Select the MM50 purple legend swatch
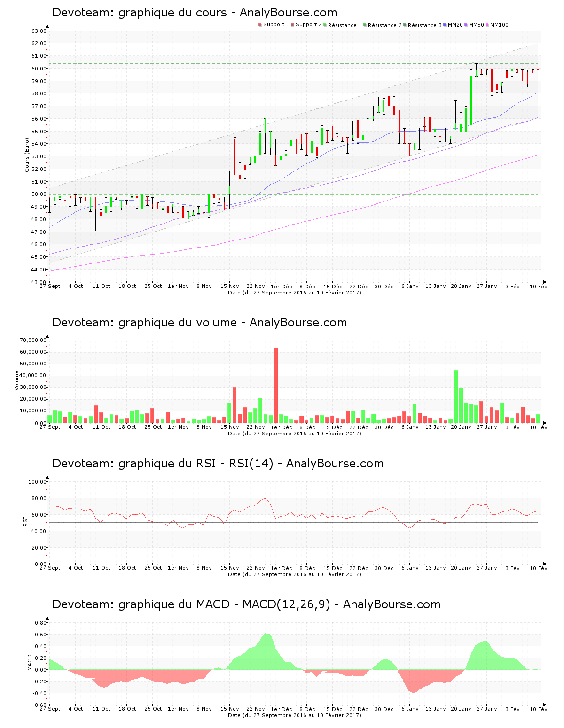564x728 pixels. (x=466, y=25)
